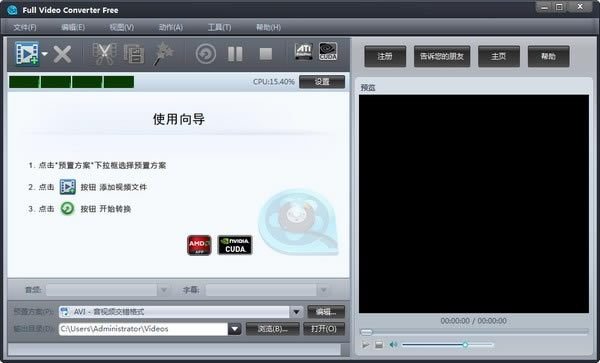Screen dimensions: 600x363
Task: Open the 视图(V) menu
Action: [x=122, y=27]
